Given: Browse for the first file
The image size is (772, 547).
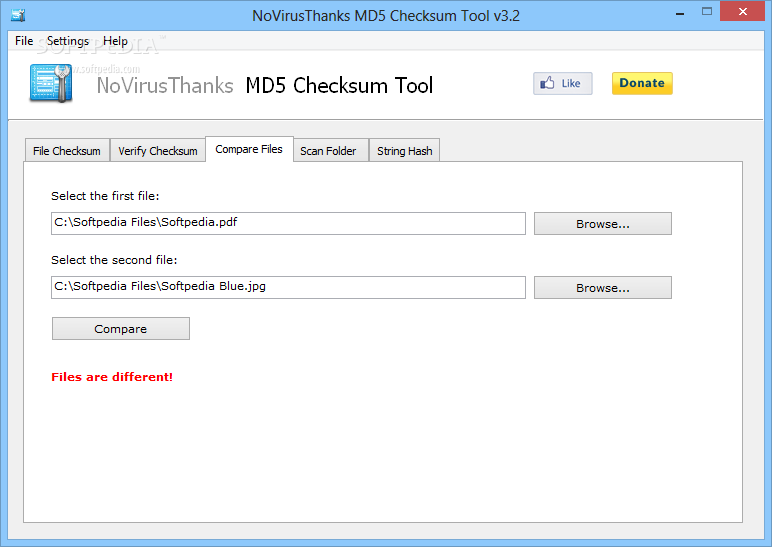Looking at the screenshot, I should 603,224.
